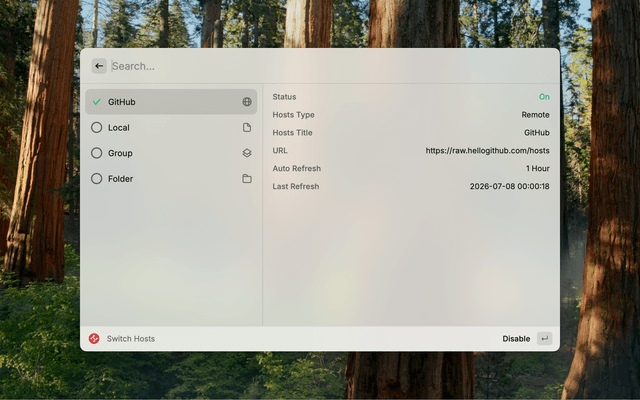
Task: Click the Hosts Title label
Action: click(292, 133)
